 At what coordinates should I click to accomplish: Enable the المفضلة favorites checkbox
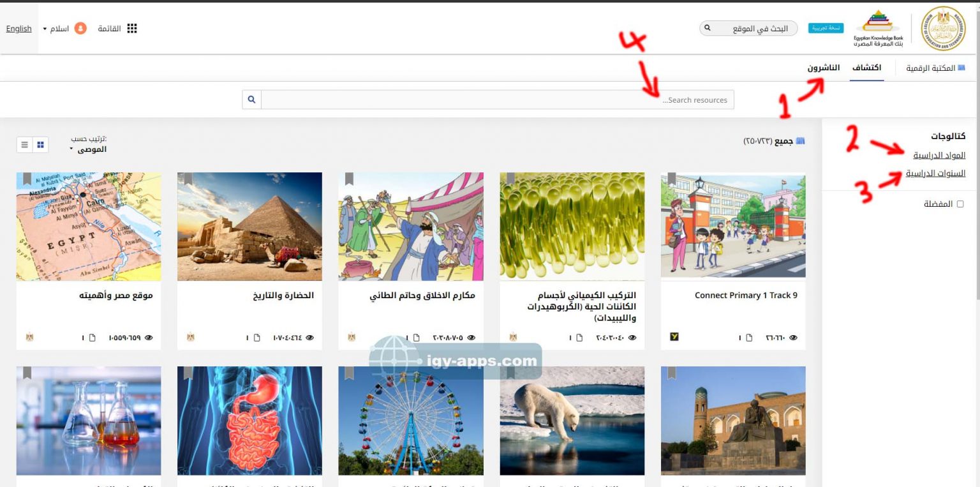click(x=960, y=204)
